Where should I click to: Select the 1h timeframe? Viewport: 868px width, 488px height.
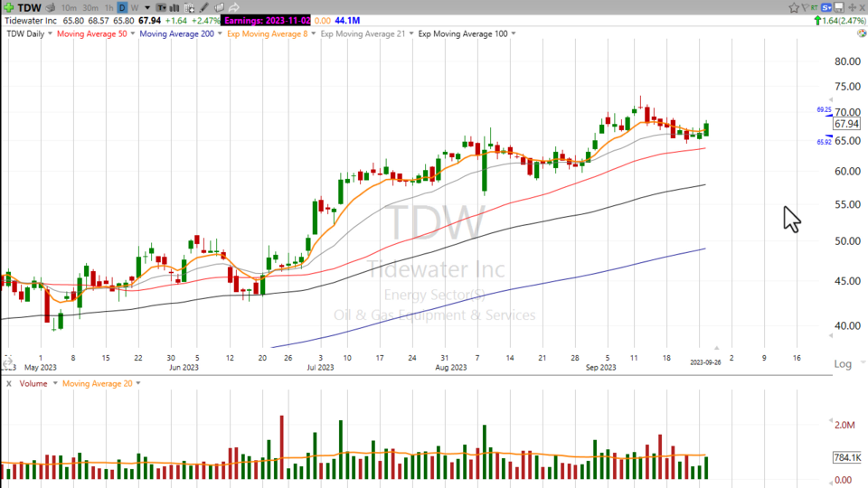click(x=108, y=8)
